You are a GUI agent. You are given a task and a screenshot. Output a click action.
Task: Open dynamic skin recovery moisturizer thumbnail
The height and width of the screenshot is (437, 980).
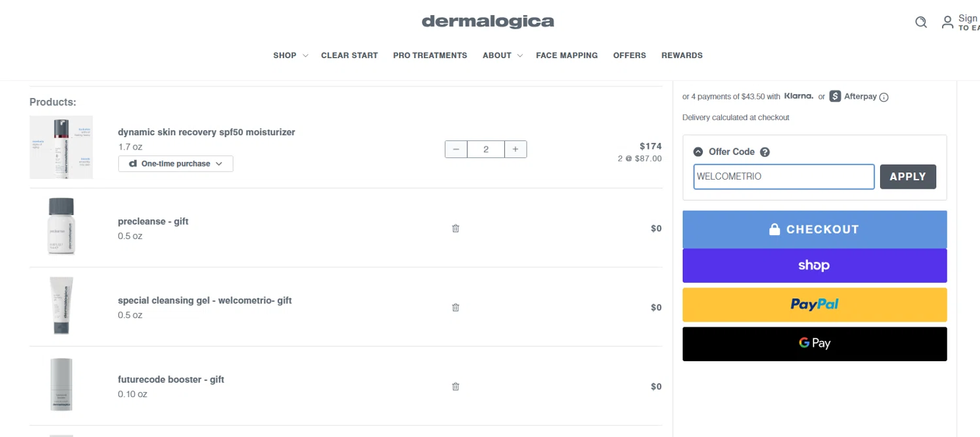pyautogui.click(x=61, y=147)
